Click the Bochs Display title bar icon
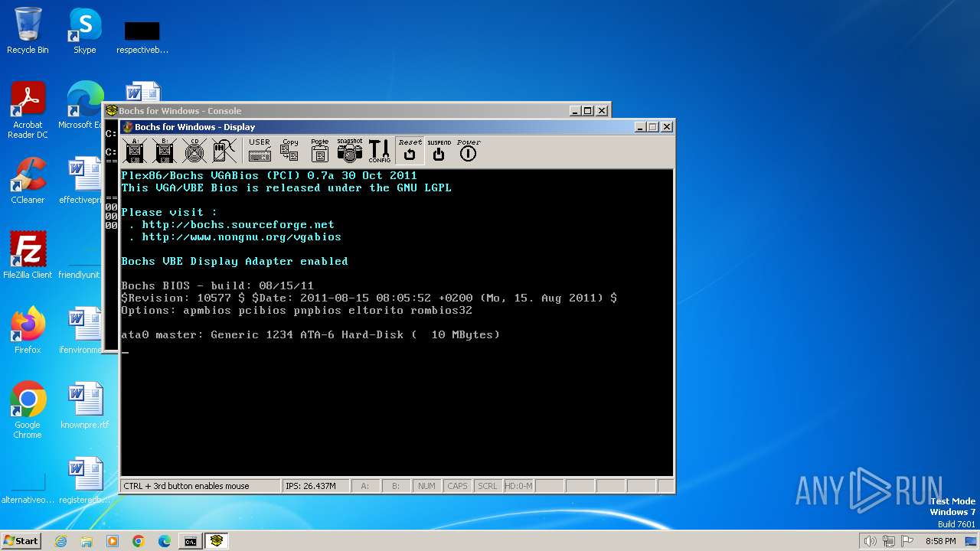 128,127
